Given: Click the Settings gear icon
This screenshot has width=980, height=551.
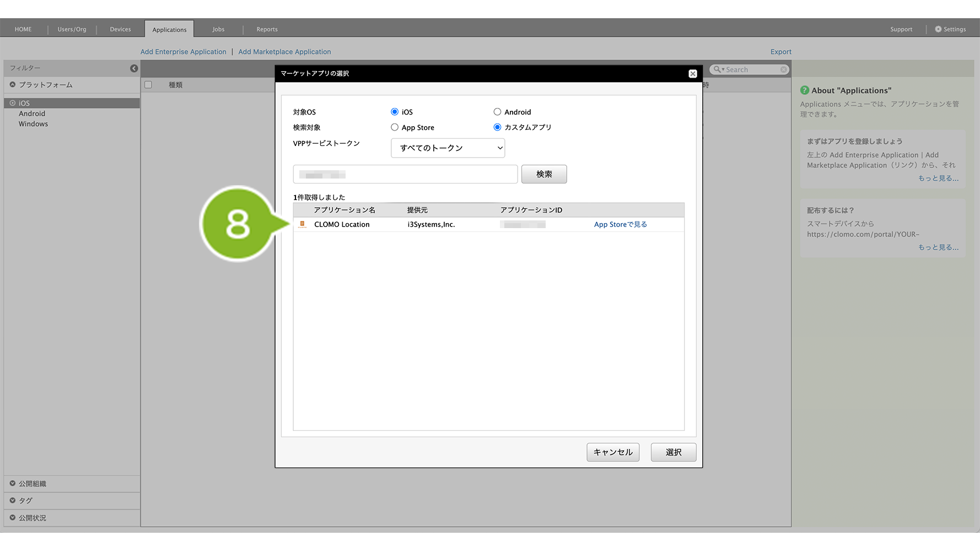Looking at the screenshot, I should click(x=938, y=29).
